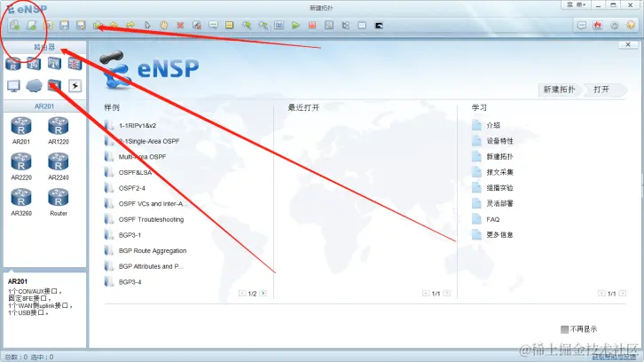Click the Fit to Screen icon
644x362 pixels.
[x=279, y=26]
